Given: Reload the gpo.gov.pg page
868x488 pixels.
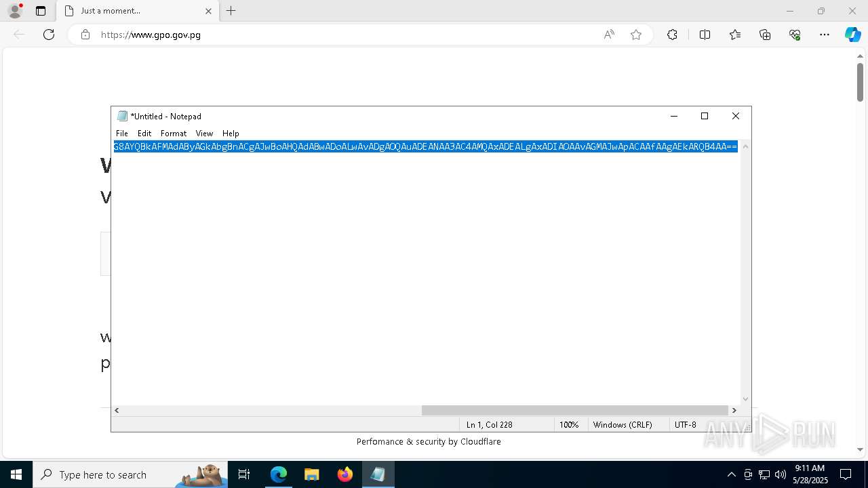Looking at the screenshot, I should 49,35.
